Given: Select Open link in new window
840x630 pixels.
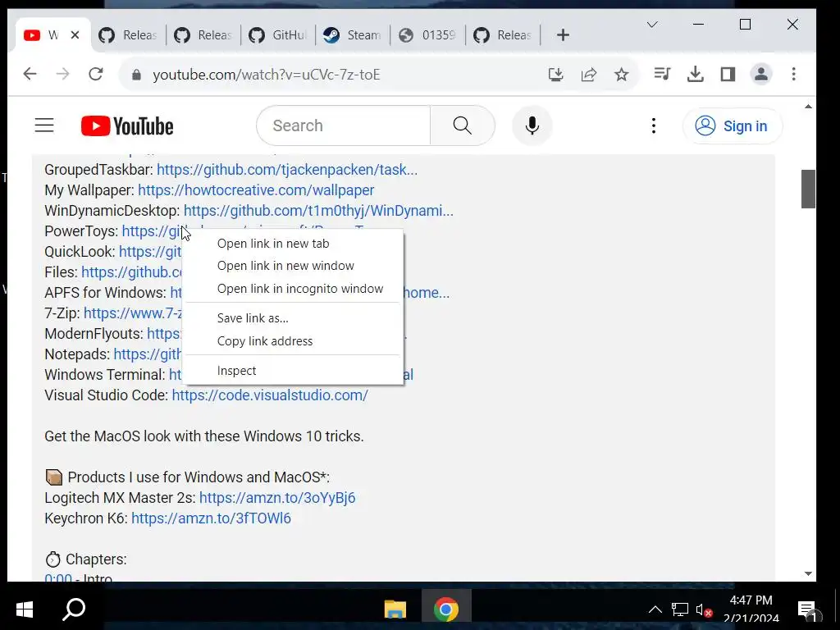Looking at the screenshot, I should coord(293,266).
